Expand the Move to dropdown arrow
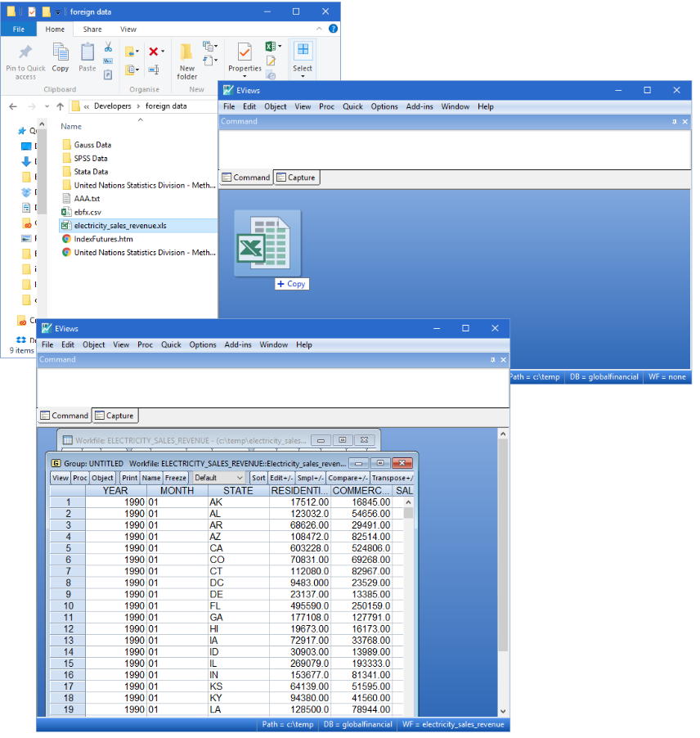The height and width of the screenshot is (738, 700). tap(137, 52)
